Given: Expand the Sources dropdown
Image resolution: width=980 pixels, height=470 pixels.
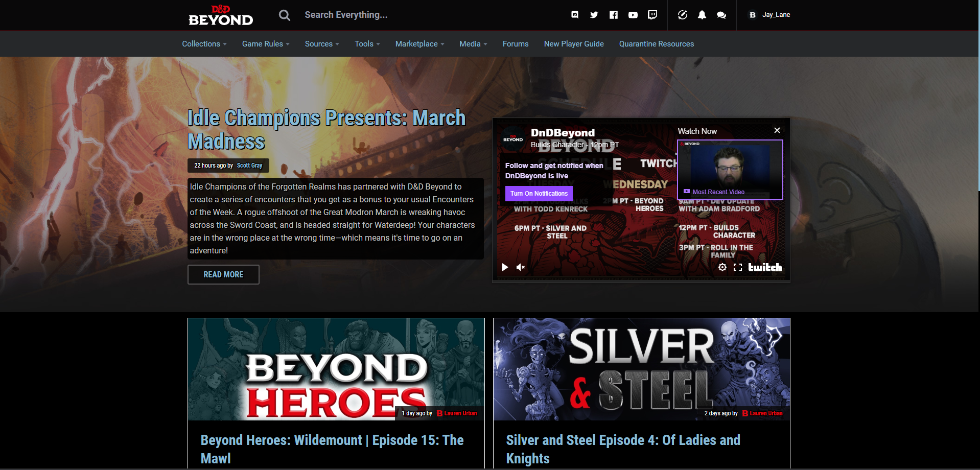Looking at the screenshot, I should pyautogui.click(x=322, y=44).
